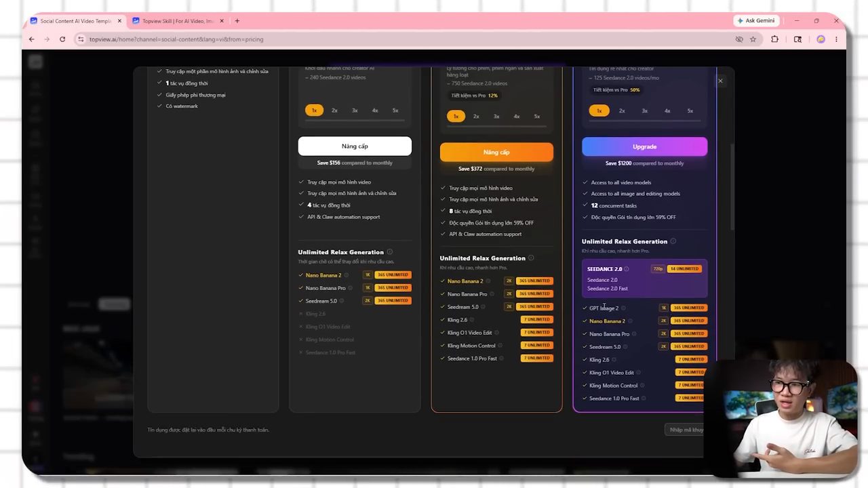Screen dimensions: 868x488
Task: Open the info icon beside the first plan's Unlimited Relax Generation
Action: [389, 252]
